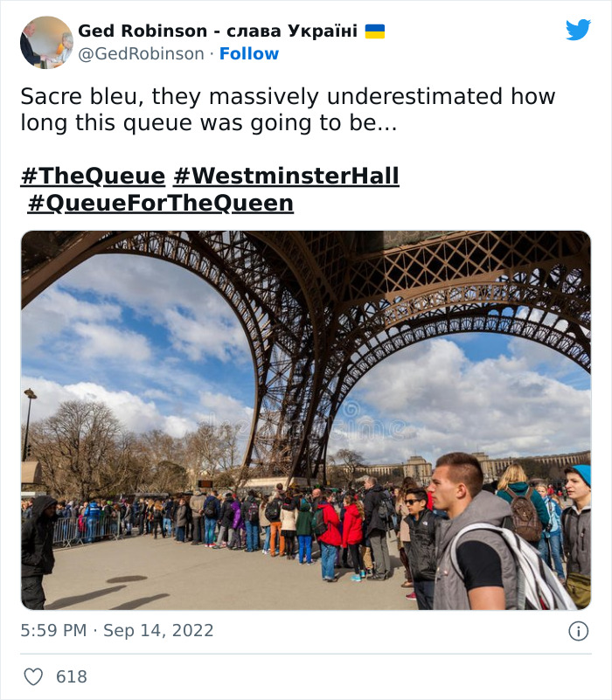Open the #QueueForTheQueen hashtag

click(160, 204)
